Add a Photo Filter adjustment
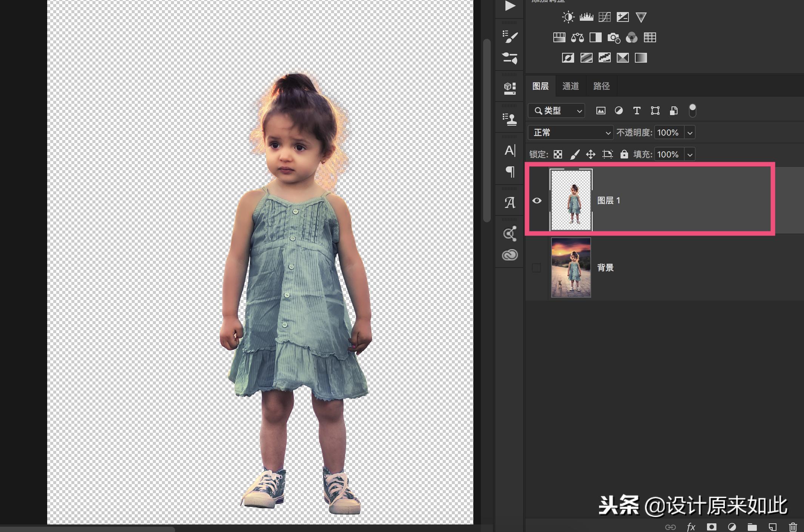Viewport: 804px width, 532px height. pyautogui.click(x=613, y=37)
